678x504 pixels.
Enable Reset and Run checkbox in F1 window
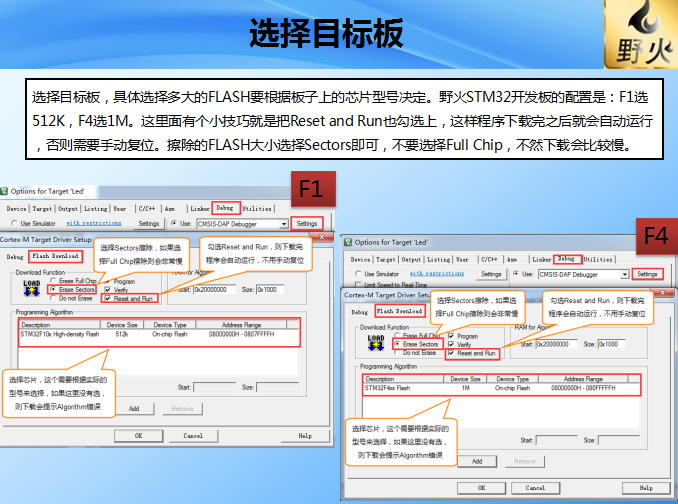pos(108,298)
